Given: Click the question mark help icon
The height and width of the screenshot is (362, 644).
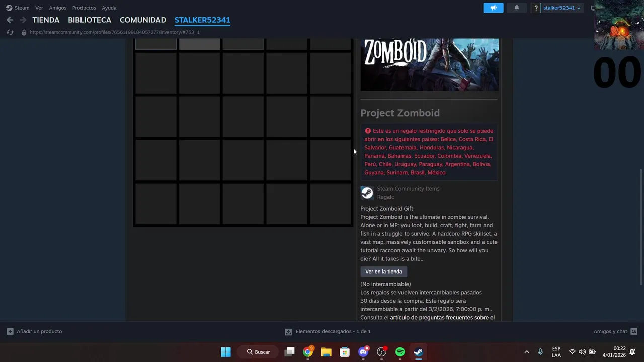Looking at the screenshot, I should coord(536,8).
